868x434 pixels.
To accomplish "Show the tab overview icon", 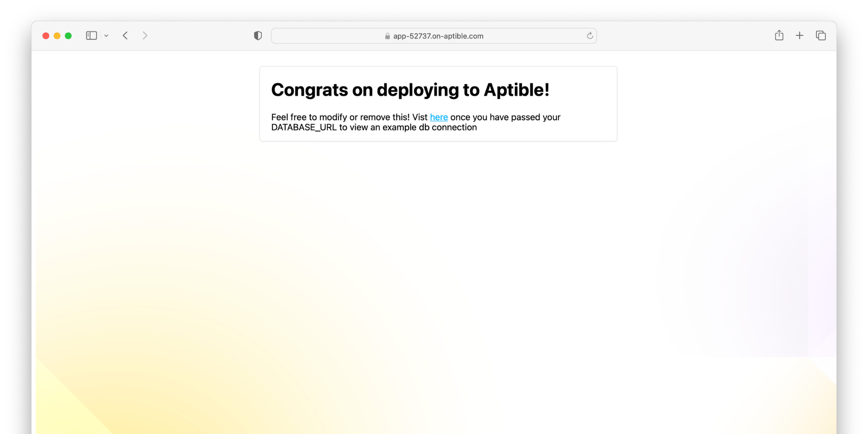I will pos(821,36).
